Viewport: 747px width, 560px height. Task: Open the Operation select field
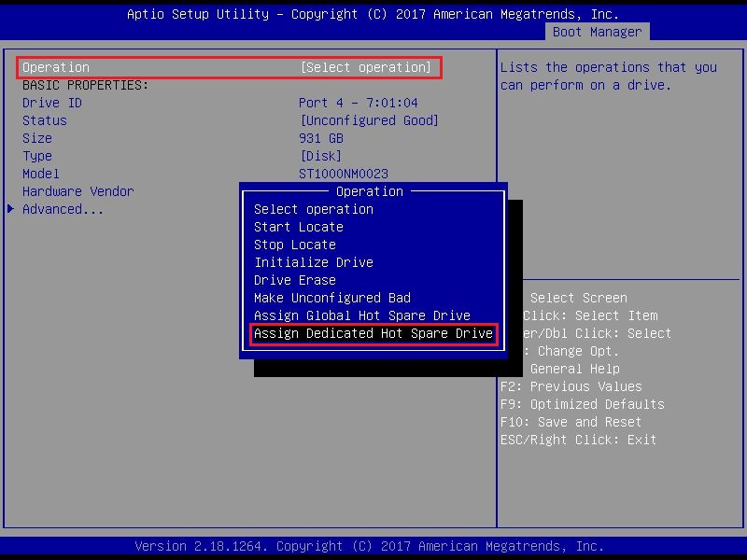pos(365,67)
